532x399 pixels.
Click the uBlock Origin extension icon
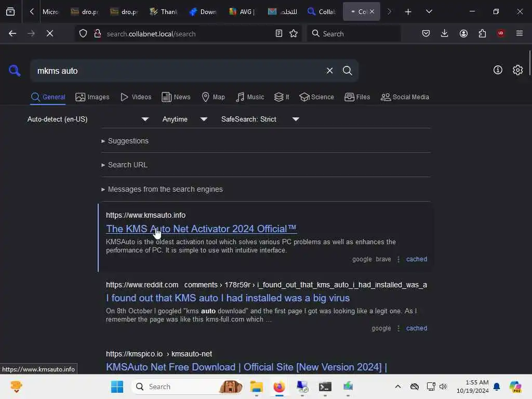coord(501,33)
